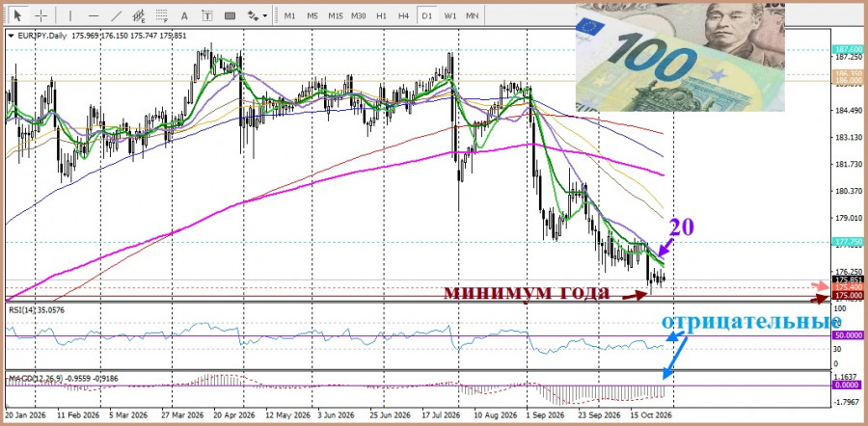Click the 20 Jan 2026 date label

click(x=26, y=414)
